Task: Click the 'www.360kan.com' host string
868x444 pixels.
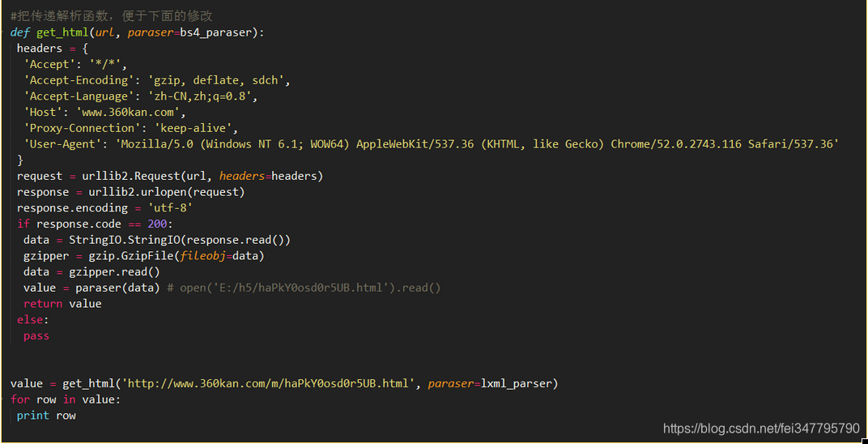Action: pyautogui.click(x=128, y=112)
